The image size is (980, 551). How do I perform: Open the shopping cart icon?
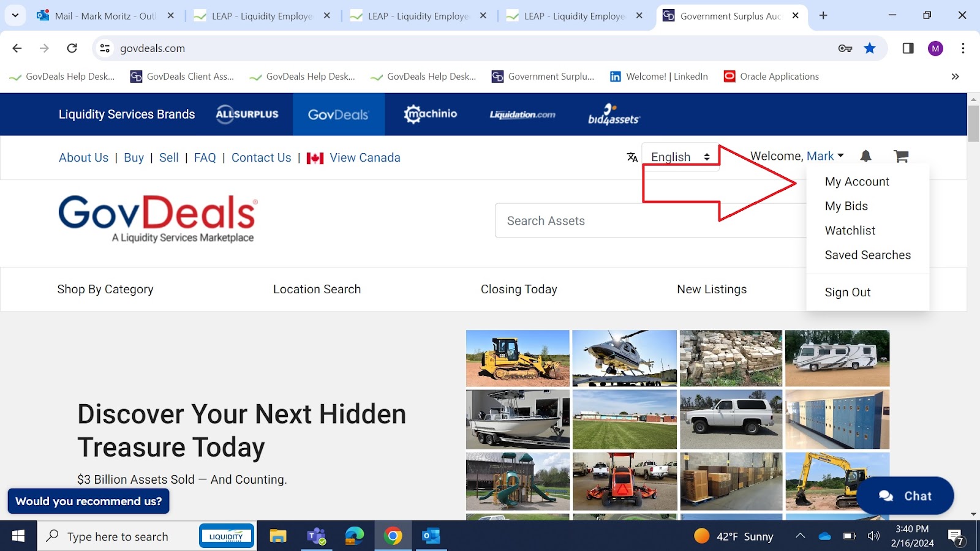(x=901, y=156)
